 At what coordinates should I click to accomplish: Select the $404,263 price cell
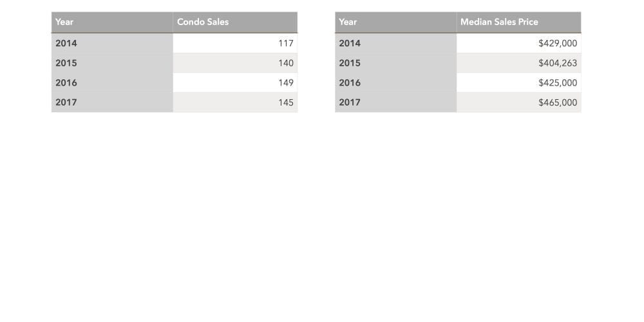518,63
